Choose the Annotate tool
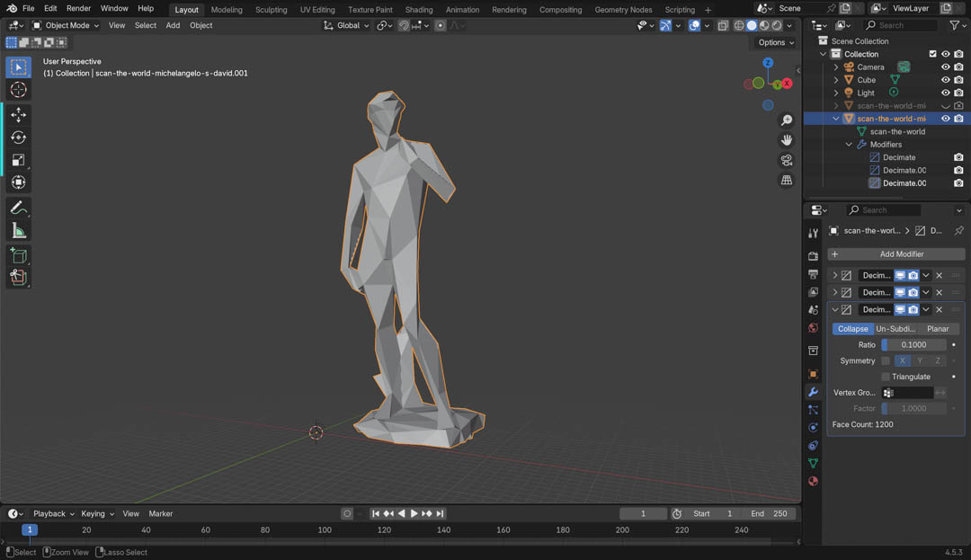The image size is (971, 560). coord(18,208)
